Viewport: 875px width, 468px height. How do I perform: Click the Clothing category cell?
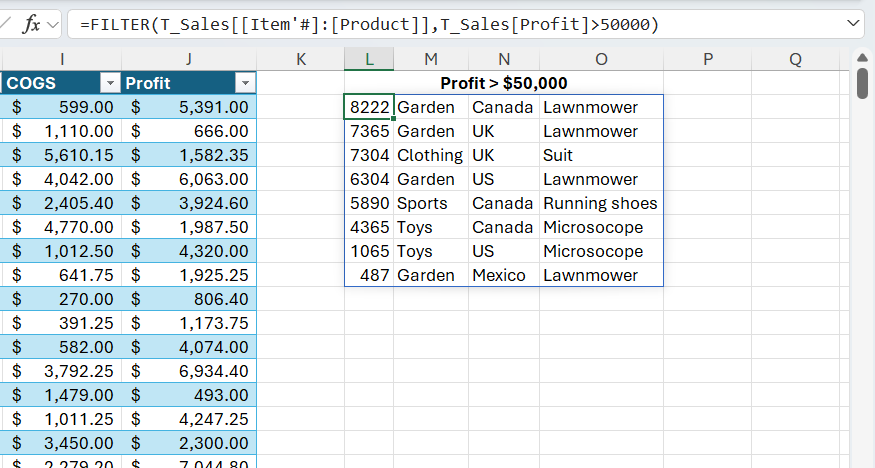coord(431,155)
